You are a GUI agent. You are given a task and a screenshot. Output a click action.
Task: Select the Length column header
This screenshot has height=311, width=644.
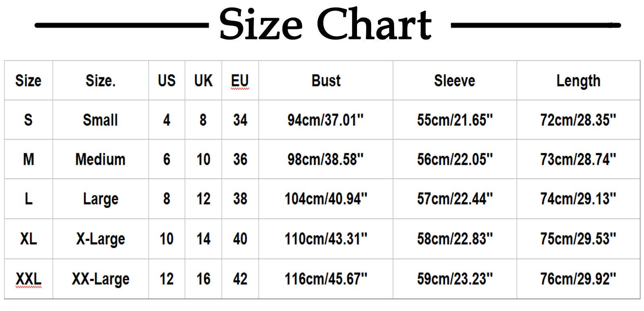(x=578, y=81)
